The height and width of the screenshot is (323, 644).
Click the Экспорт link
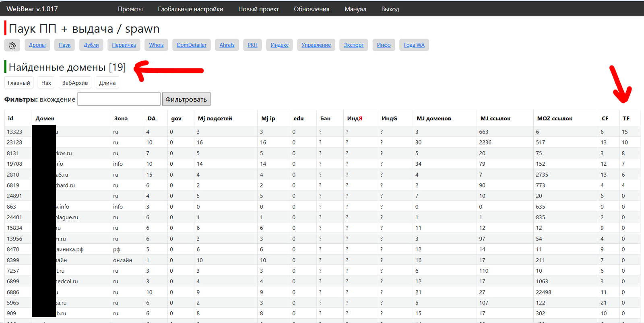[353, 45]
